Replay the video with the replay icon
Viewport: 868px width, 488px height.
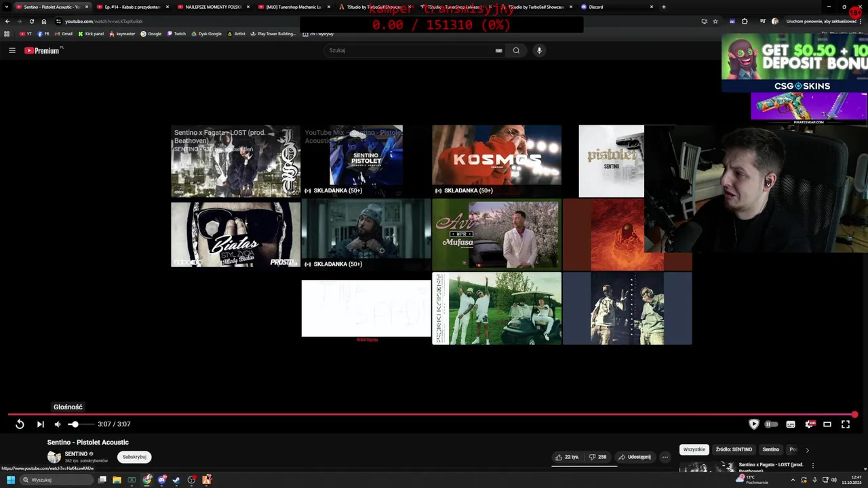click(x=20, y=424)
